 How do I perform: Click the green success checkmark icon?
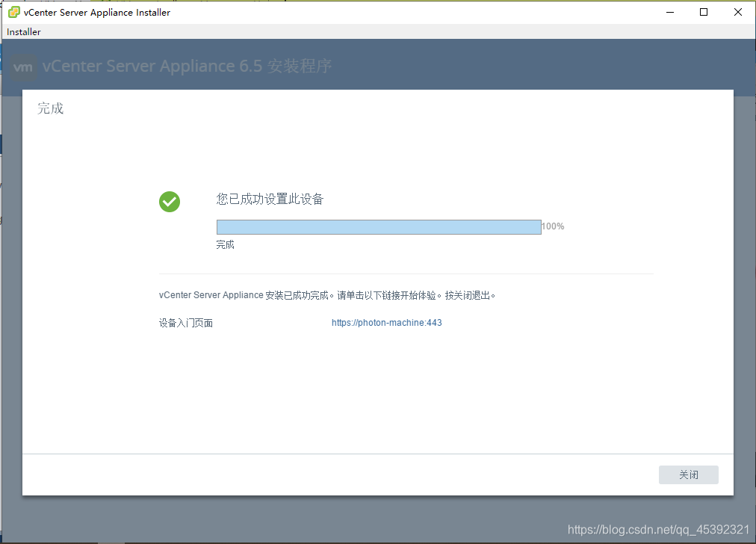click(170, 202)
